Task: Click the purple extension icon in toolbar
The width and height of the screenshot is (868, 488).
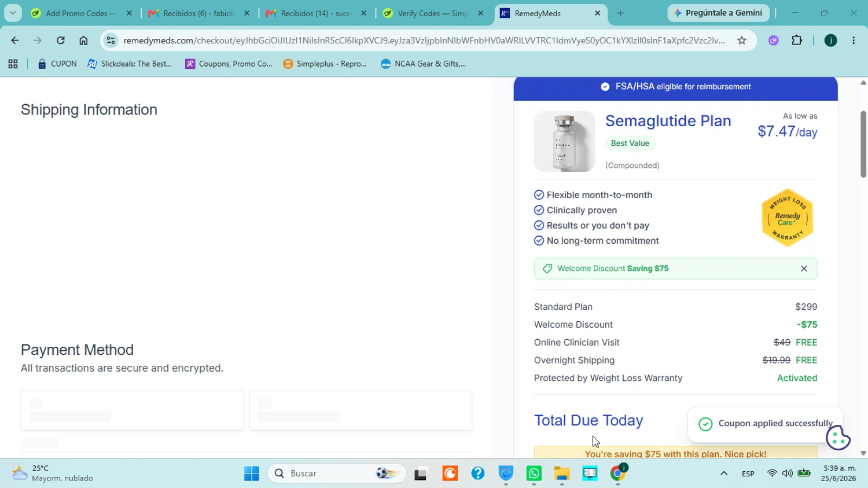Action: point(774,40)
